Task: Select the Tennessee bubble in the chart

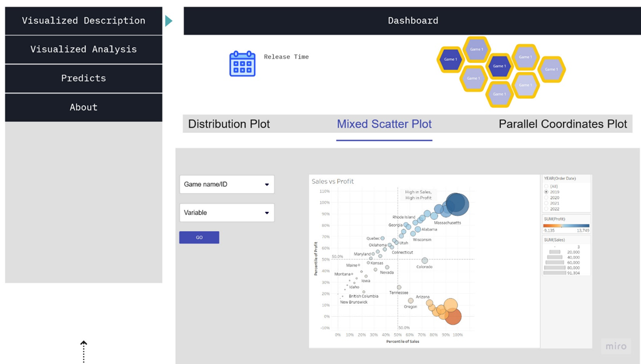Action: (x=399, y=288)
